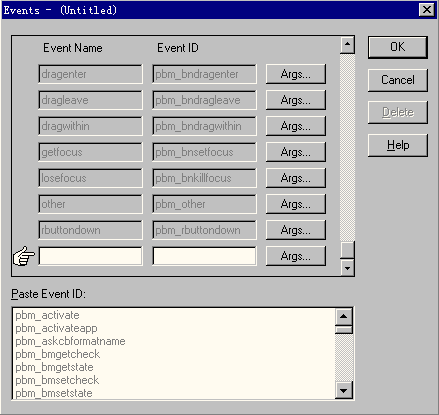The image size is (439, 415).
Task: Open Args for dragenter event
Action: point(296,74)
